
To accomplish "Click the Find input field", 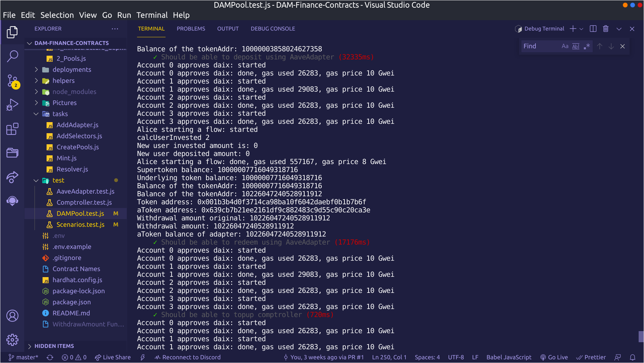I will [539, 46].
